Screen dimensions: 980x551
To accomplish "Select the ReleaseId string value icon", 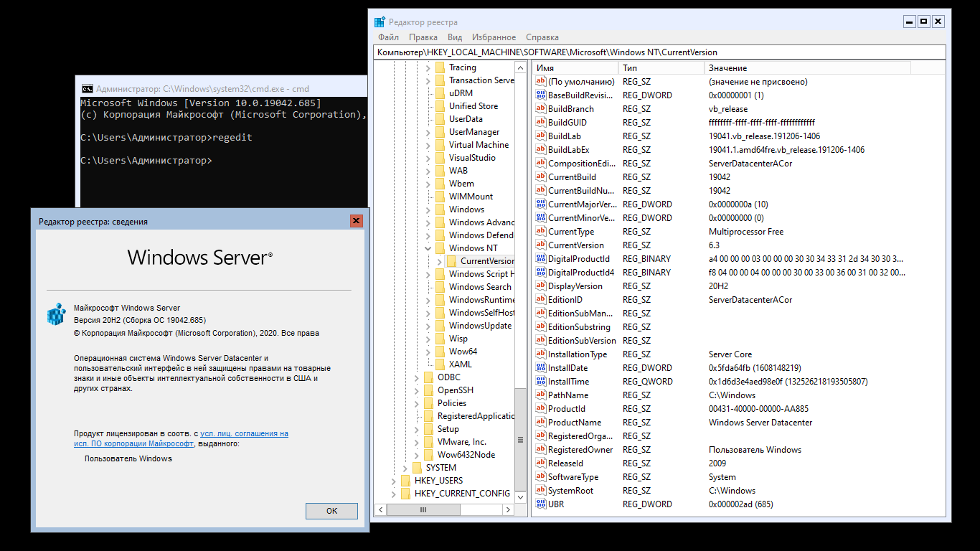I will (x=541, y=463).
